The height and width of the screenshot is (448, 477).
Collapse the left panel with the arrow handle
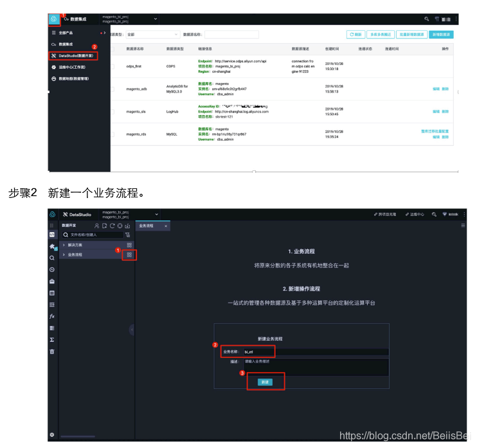132,330
